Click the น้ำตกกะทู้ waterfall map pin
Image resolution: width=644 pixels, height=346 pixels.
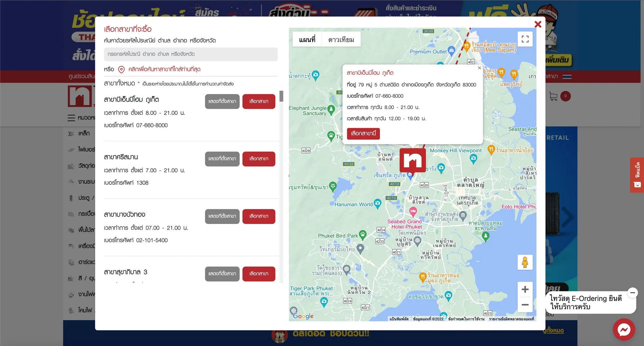tap(316, 75)
